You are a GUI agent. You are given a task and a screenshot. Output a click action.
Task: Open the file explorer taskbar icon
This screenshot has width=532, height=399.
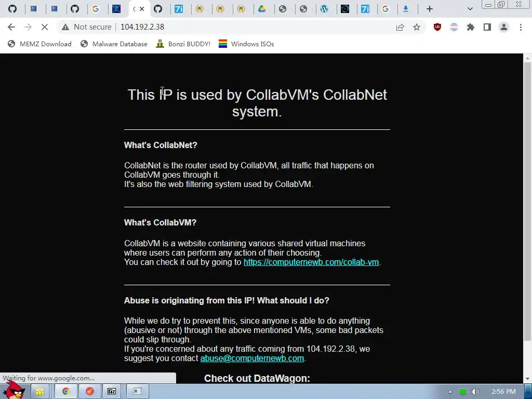click(40, 392)
